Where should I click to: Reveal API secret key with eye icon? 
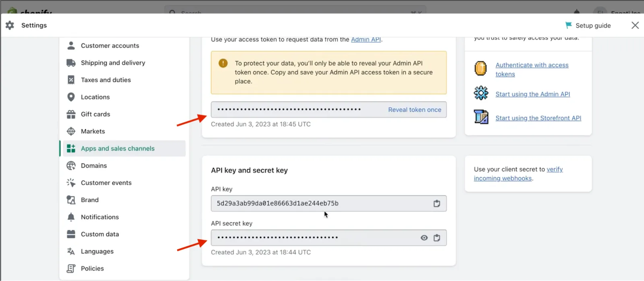pos(424,238)
